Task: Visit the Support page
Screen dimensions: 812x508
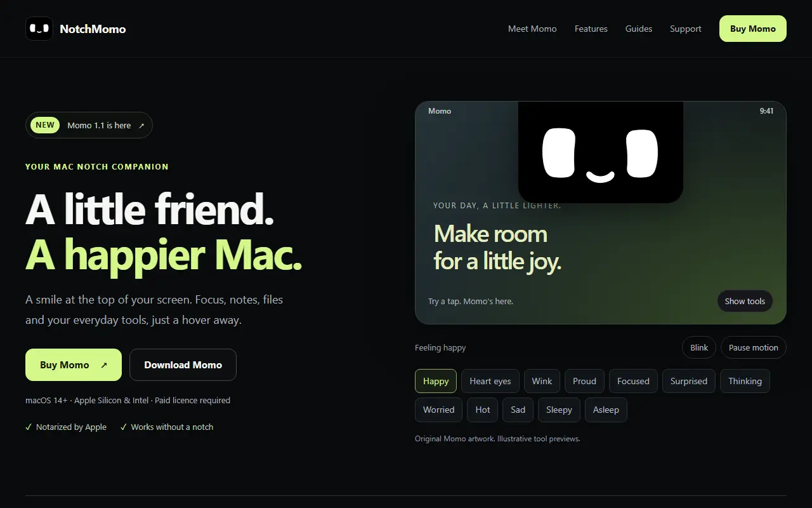Action: click(686, 29)
